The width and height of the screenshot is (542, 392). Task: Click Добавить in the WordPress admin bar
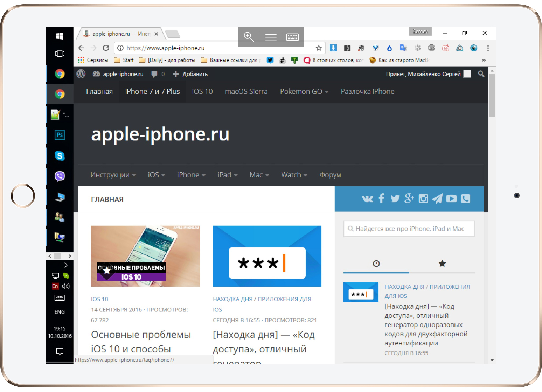click(190, 74)
